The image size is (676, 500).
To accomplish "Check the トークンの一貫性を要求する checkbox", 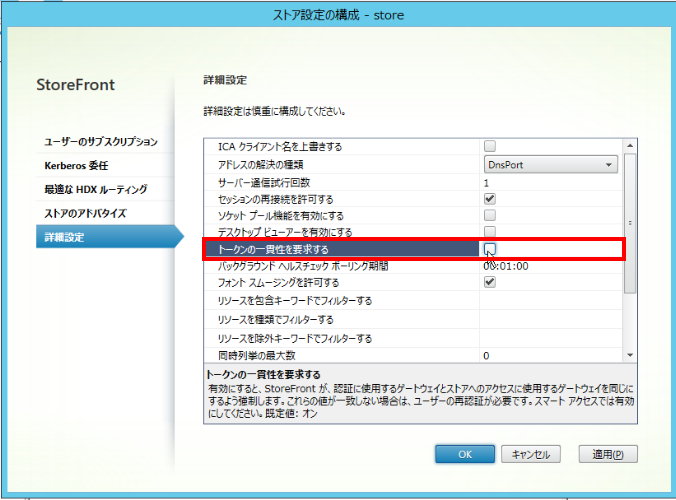I will pyautogui.click(x=490, y=249).
